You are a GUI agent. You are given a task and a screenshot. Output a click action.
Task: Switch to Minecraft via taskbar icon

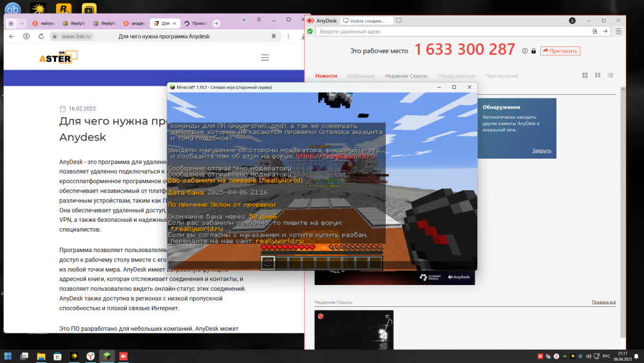(107, 356)
